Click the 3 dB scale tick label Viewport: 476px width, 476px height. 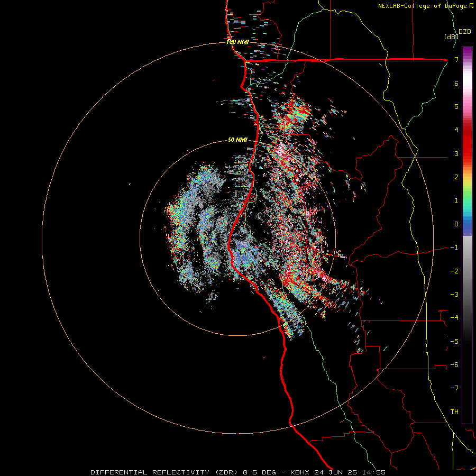456,153
